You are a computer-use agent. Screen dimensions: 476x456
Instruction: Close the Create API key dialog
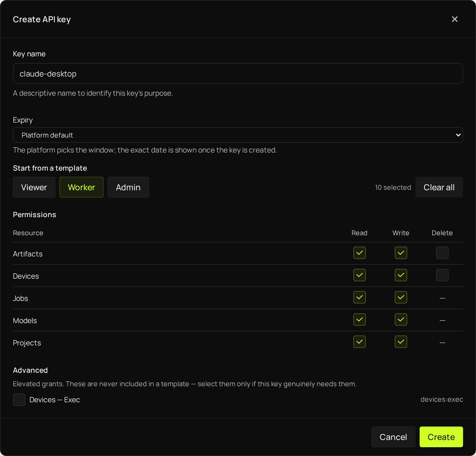click(455, 19)
